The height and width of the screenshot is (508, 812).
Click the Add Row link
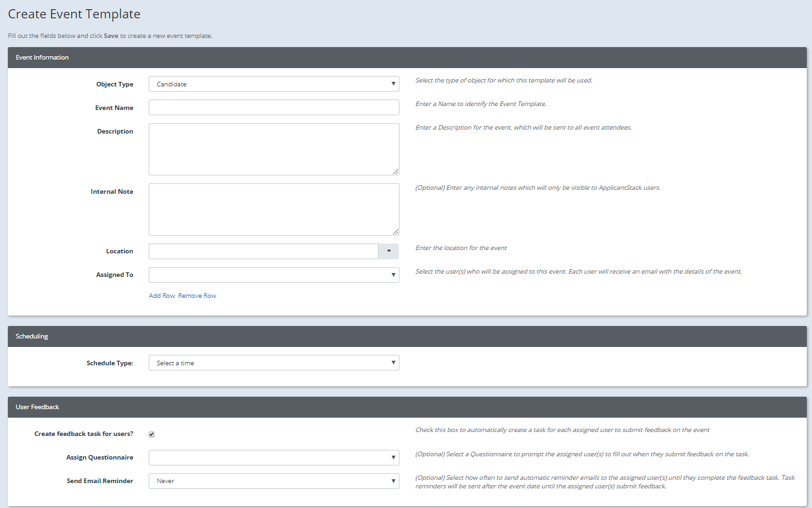(162, 295)
